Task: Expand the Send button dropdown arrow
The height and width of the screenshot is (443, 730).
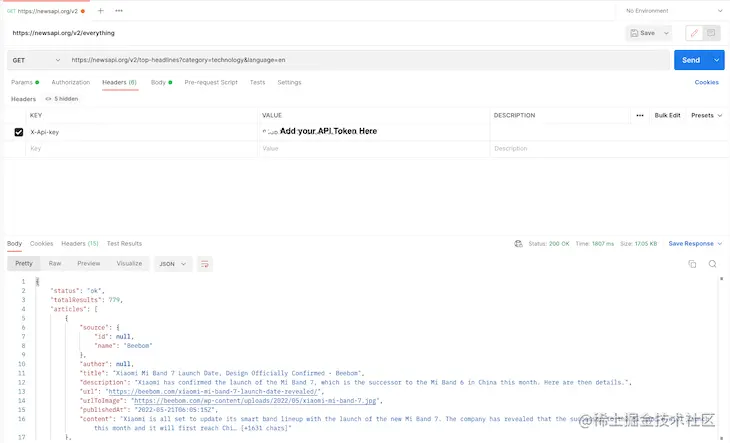Action: pyautogui.click(x=716, y=60)
